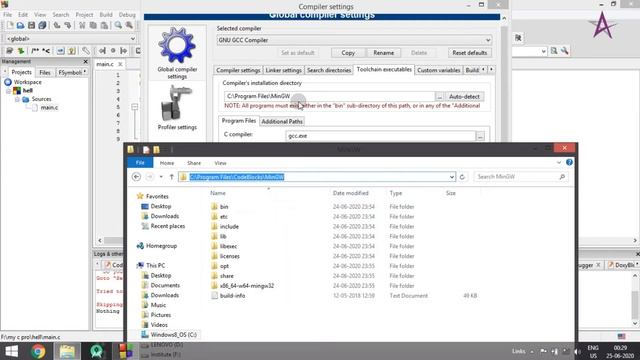Switch to the Linker settings tab
Viewport: 640px width, 360px height.
pyautogui.click(x=283, y=70)
